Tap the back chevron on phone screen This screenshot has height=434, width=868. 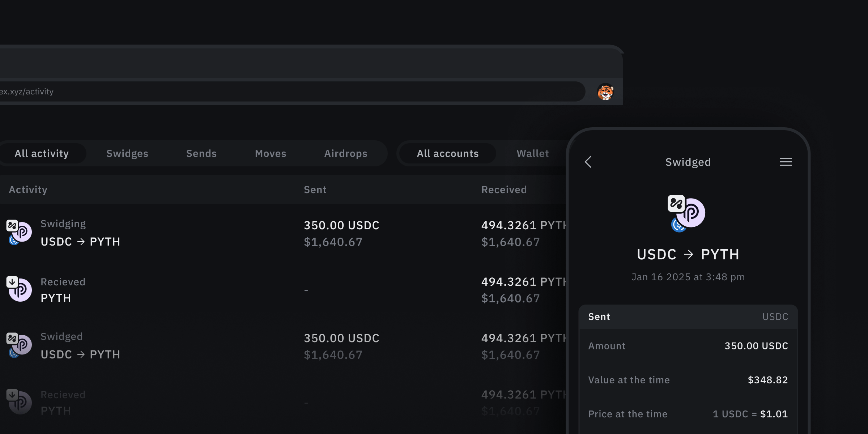click(x=588, y=162)
